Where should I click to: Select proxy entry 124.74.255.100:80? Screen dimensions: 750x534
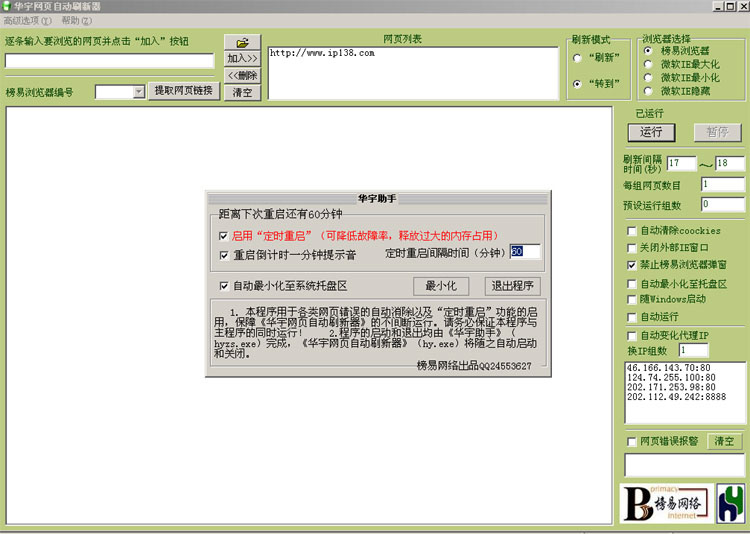point(672,378)
